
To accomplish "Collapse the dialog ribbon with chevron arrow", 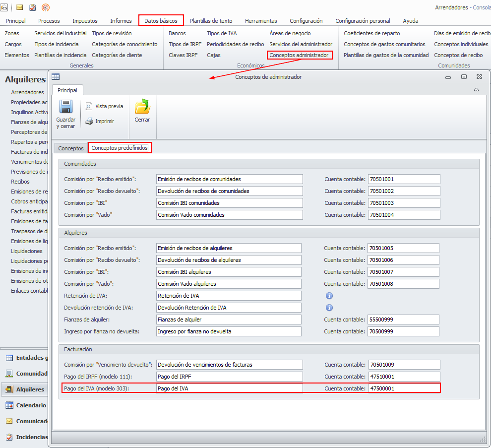I will pyautogui.click(x=476, y=90).
